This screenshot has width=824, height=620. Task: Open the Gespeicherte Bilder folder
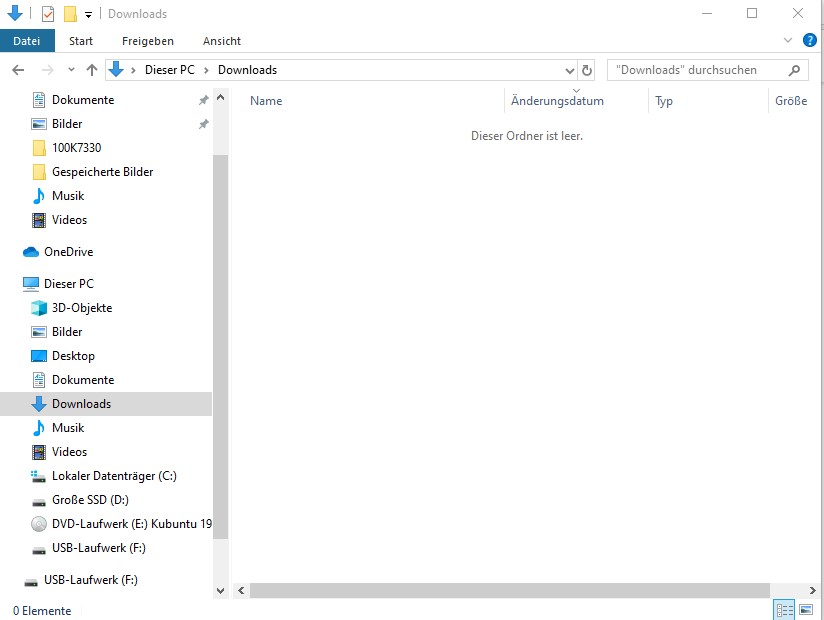tap(102, 172)
